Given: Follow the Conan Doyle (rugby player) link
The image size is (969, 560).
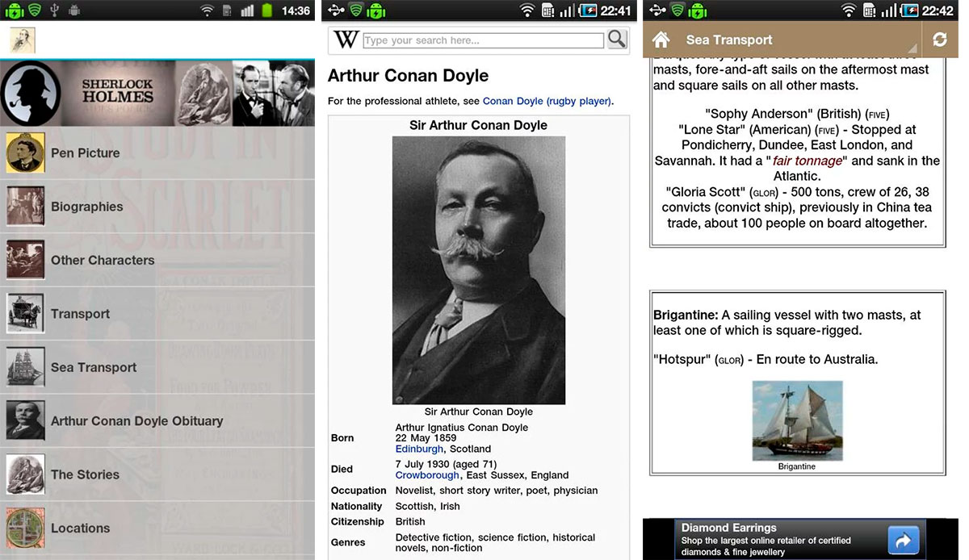Looking at the screenshot, I should point(547,101).
